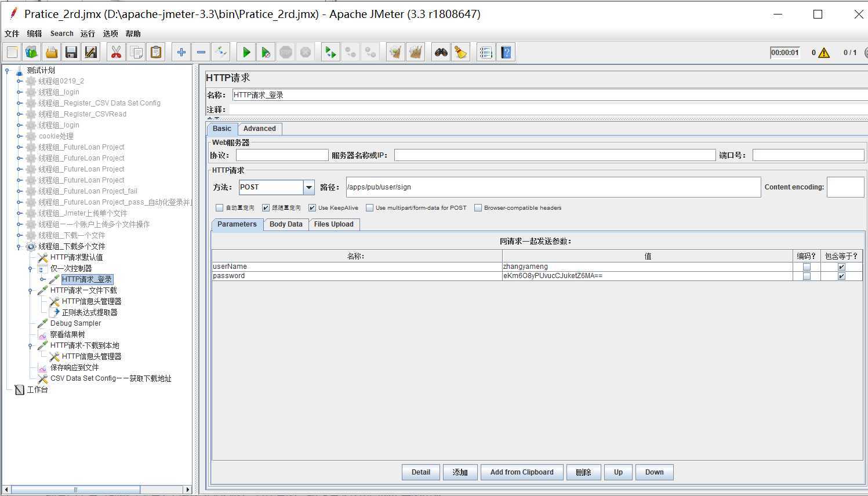This screenshot has width=868, height=496.
Task: Open the 运行 menu
Action: point(88,34)
